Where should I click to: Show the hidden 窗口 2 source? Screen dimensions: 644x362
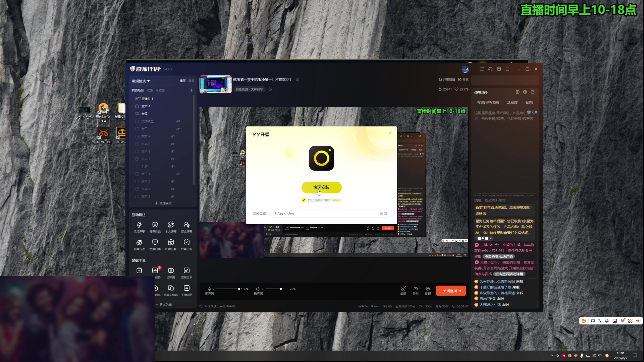(178, 129)
